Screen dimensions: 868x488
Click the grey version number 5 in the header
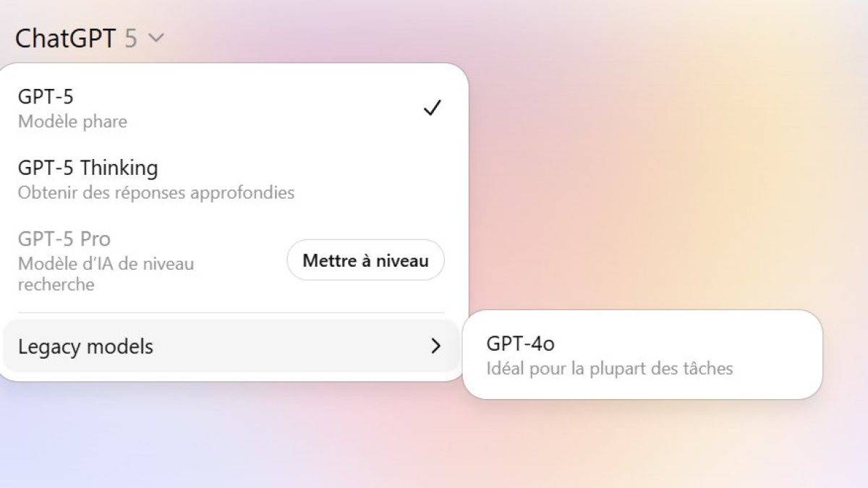tap(130, 38)
